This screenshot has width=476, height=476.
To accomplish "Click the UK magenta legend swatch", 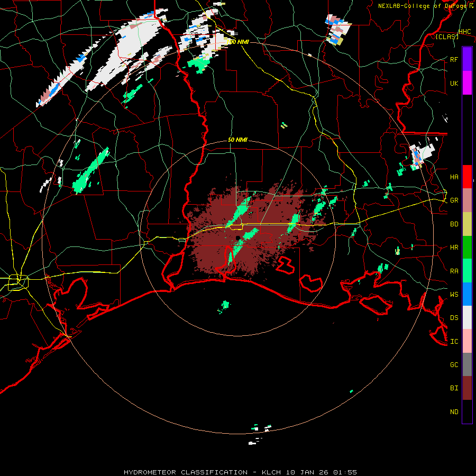I will [x=467, y=83].
